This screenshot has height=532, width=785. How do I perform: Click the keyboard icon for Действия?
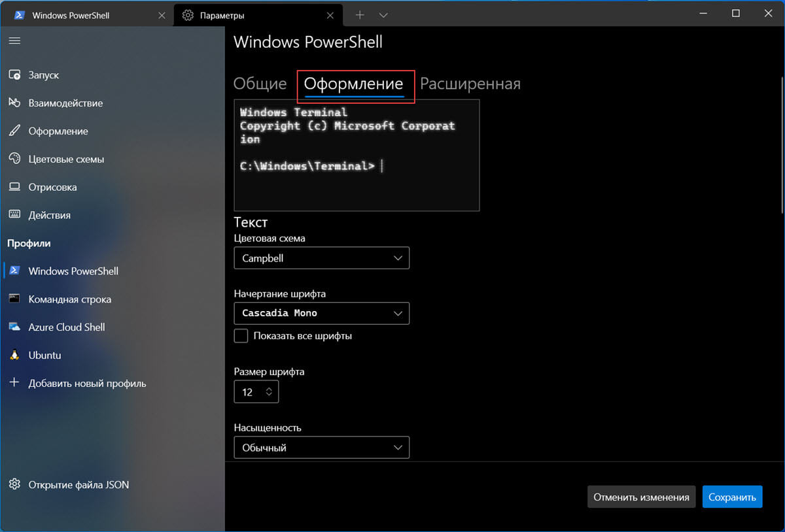click(x=14, y=215)
